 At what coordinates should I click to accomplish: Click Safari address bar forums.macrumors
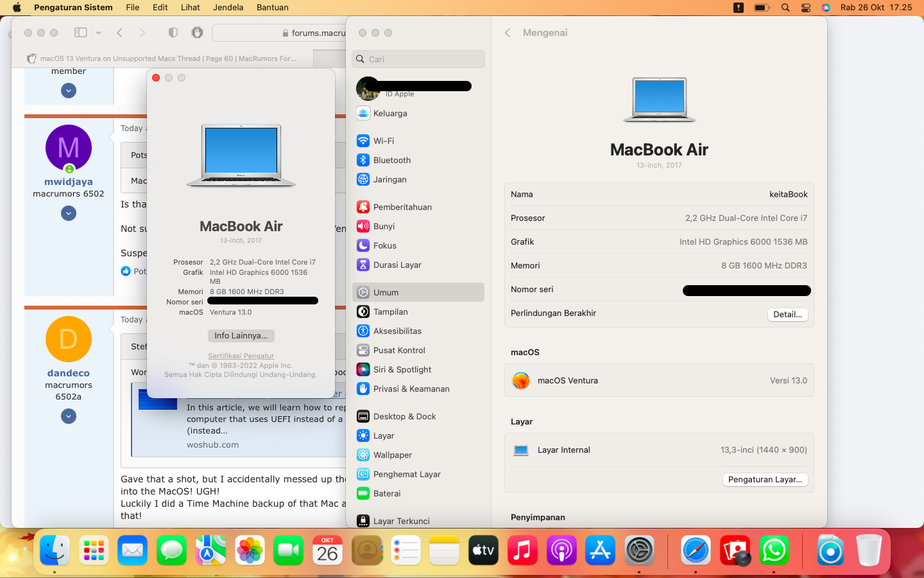[280, 33]
